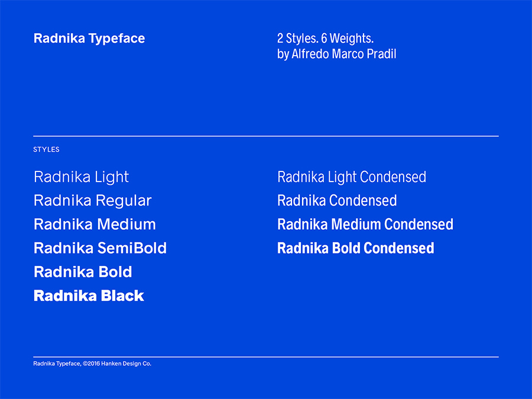Click the 'by Alfredo Marco Pradil' credit
532x399 pixels.
point(336,54)
